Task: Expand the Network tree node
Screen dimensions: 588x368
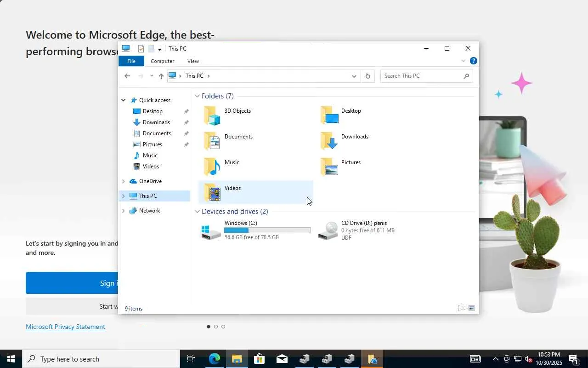Action: pyautogui.click(x=123, y=211)
